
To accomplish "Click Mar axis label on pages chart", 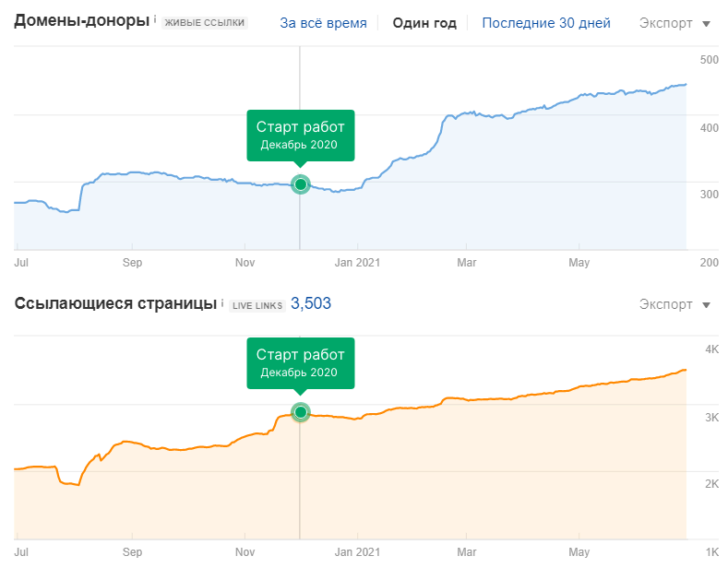I will (466, 552).
